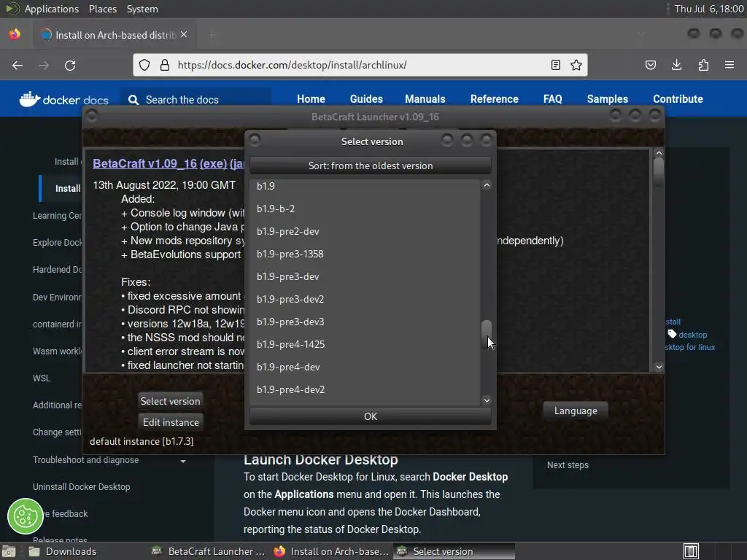Open a new Firefox tab
Image resolution: width=747 pixels, height=560 pixels.
212,35
